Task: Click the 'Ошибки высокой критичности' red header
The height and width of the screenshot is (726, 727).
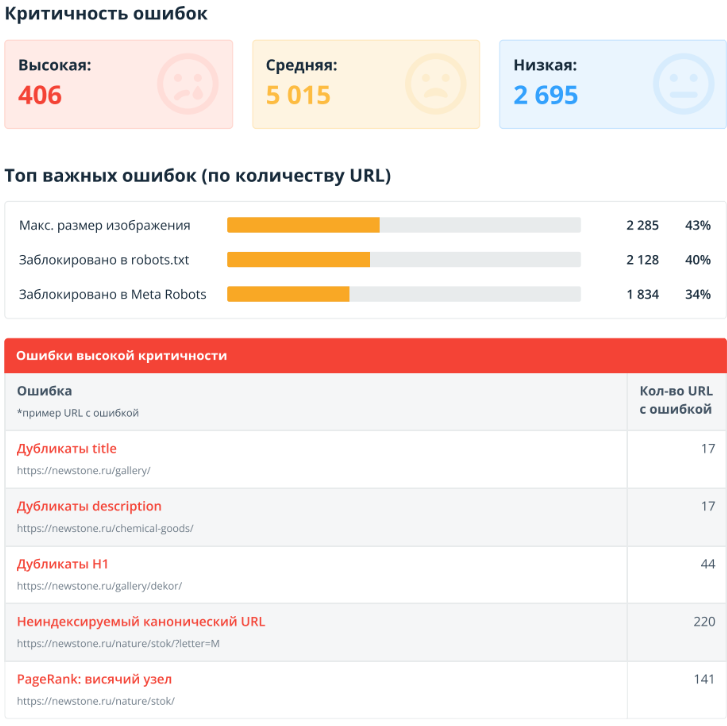Action: [x=365, y=356]
